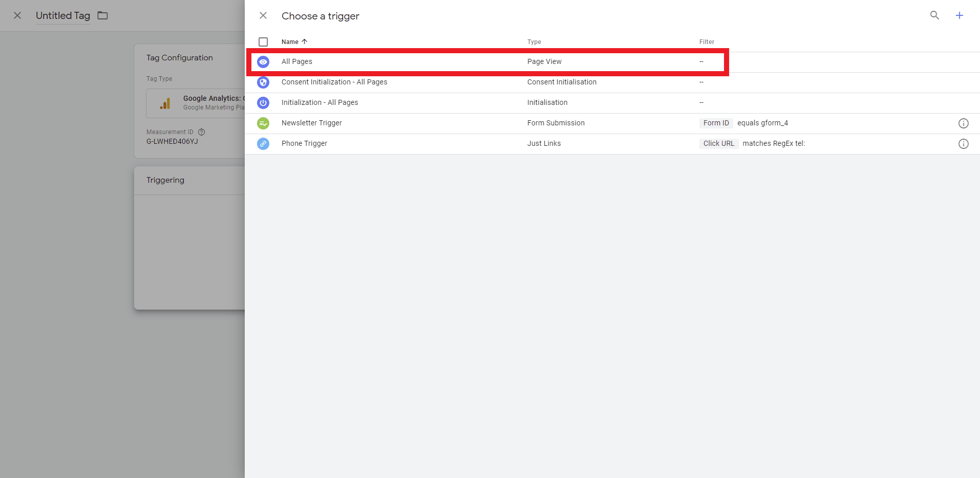Open trigger search with magnifier icon

pos(934,15)
